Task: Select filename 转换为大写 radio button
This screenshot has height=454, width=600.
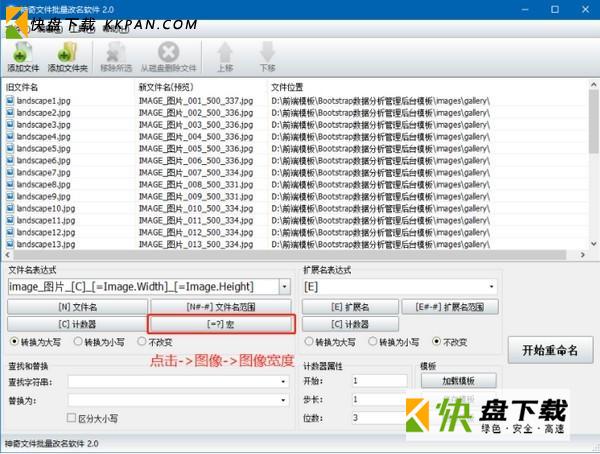Action: click(14, 341)
